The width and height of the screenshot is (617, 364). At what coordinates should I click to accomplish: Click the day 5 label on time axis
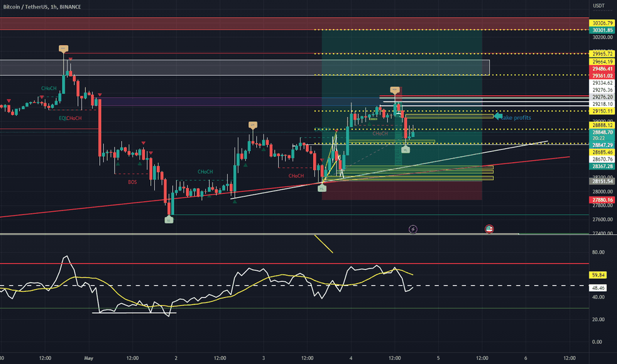point(438,358)
